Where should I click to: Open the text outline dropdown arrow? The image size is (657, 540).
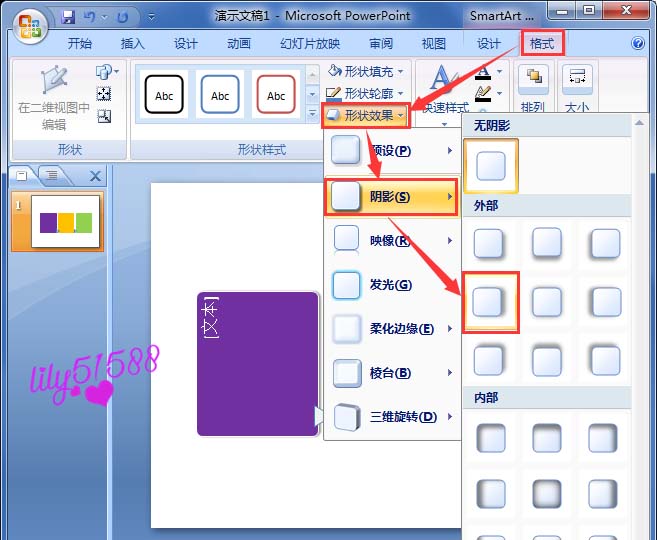pyautogui.click(x=499, y=93)
